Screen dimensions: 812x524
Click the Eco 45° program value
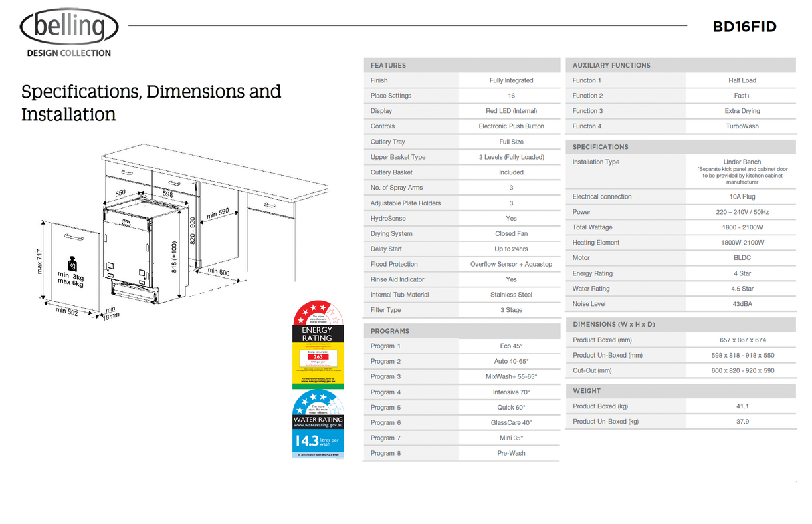click(x=511, y=346)
